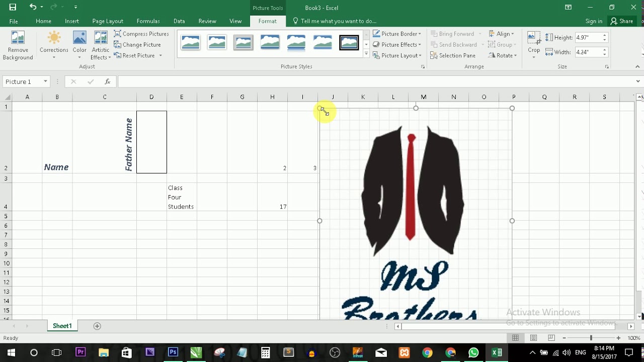
Task: Switch to the Data tab
Action: tap(179, 21)
